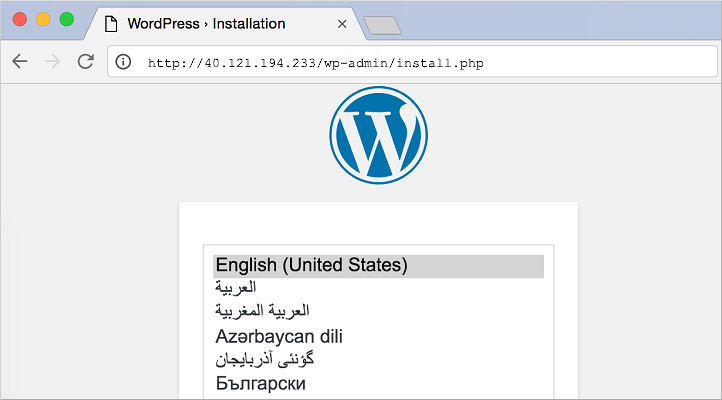This screenshot has width=722, height=400.
Task: Go back using the browser back arrow
Action: coord(20,61)
